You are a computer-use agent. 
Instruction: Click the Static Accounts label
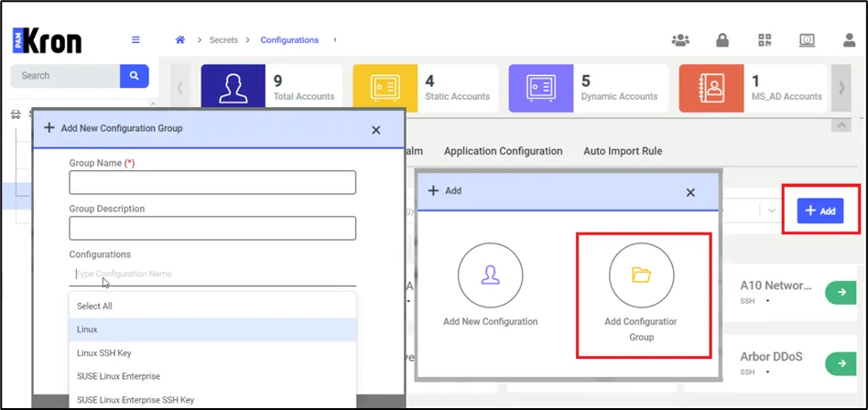coord(457,96)
